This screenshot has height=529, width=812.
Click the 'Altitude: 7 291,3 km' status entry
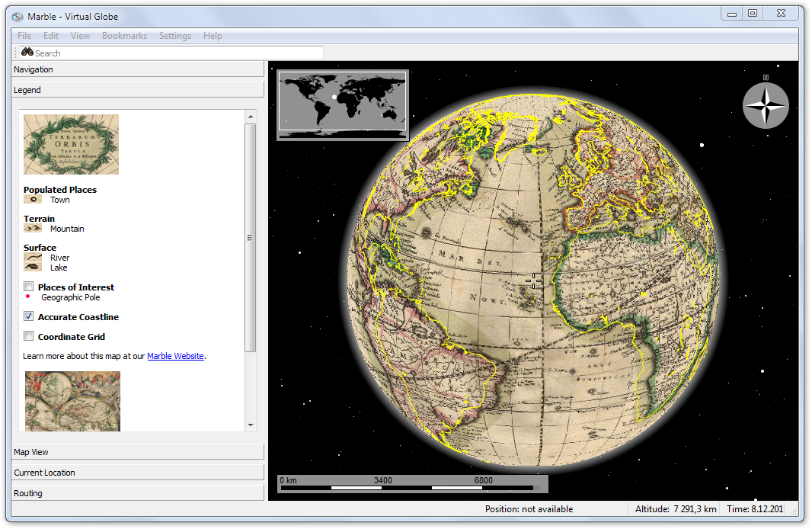(x=676, y=508)
